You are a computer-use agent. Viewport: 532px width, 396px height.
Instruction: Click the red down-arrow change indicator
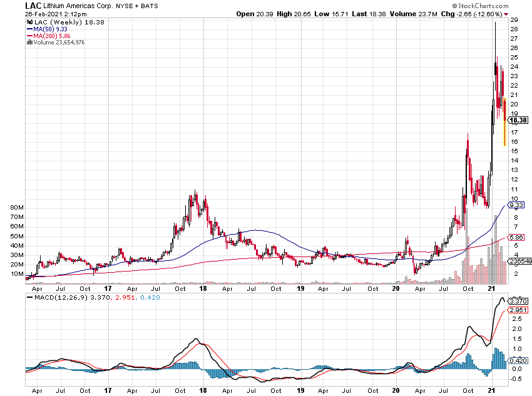506,14
